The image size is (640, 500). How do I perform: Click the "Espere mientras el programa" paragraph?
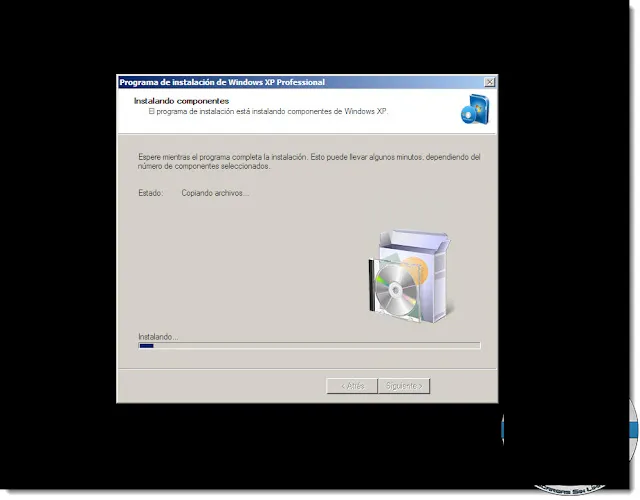pos(309,162)
